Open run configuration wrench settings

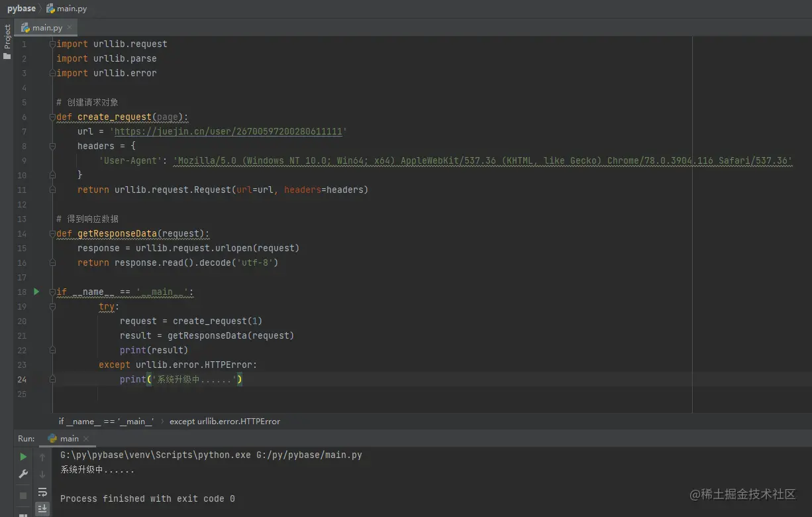pos(23,474)
